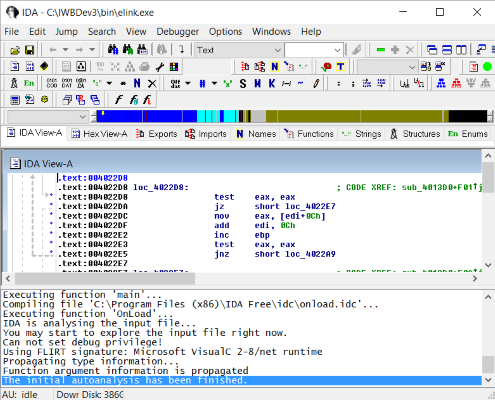This screenshot has height=400, width=495.
Task: Click the output window scroll up arrow
Action: pyautogui.click(x=488, y=297)
